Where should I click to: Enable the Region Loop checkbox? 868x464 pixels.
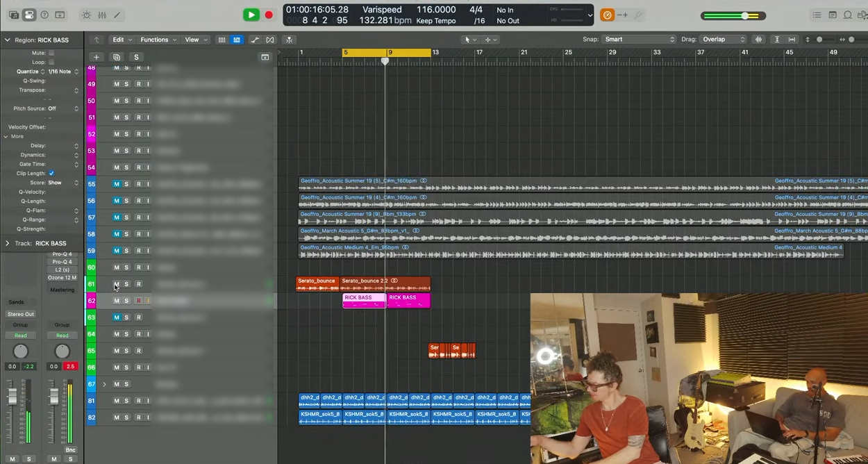[51, 62]
